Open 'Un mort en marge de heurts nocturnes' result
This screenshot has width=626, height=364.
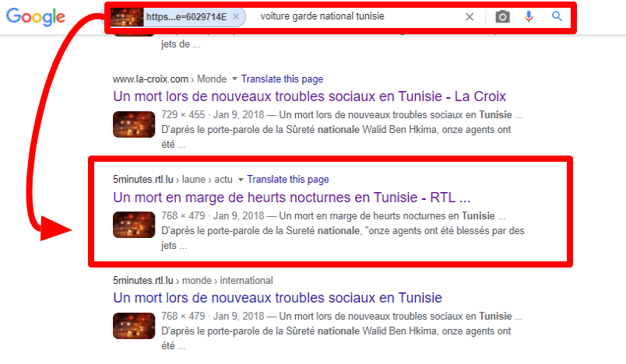[x=292, y=197]
